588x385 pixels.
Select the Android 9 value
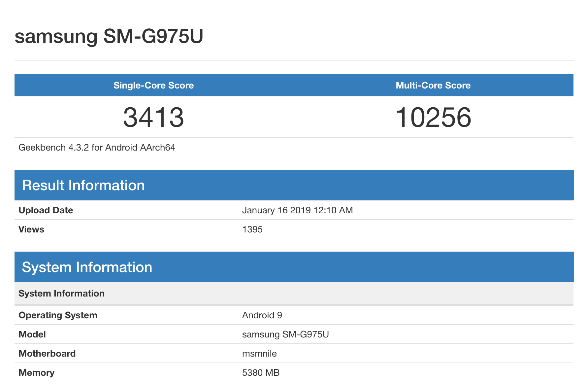262,315
